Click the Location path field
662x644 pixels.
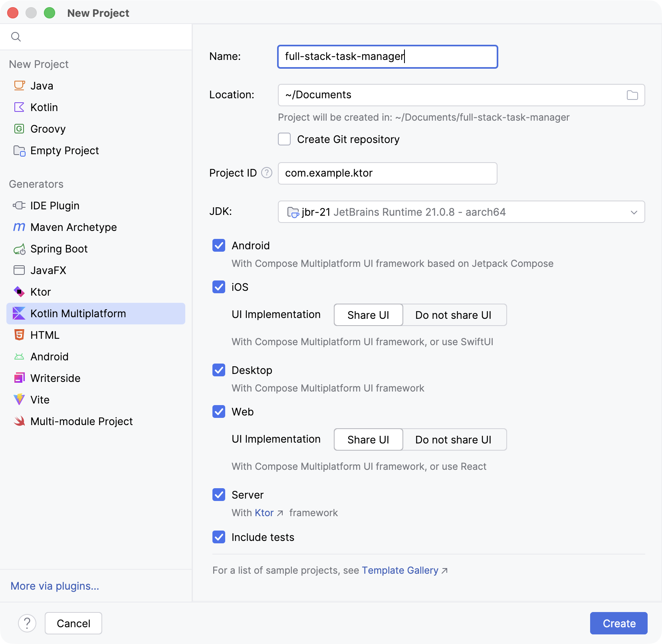pos(461,95)
